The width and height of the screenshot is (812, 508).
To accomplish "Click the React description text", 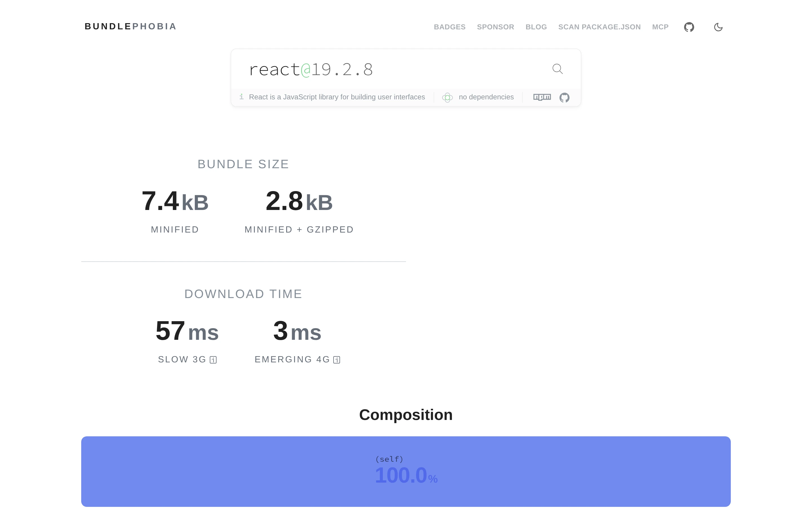I will coord(337,97).
